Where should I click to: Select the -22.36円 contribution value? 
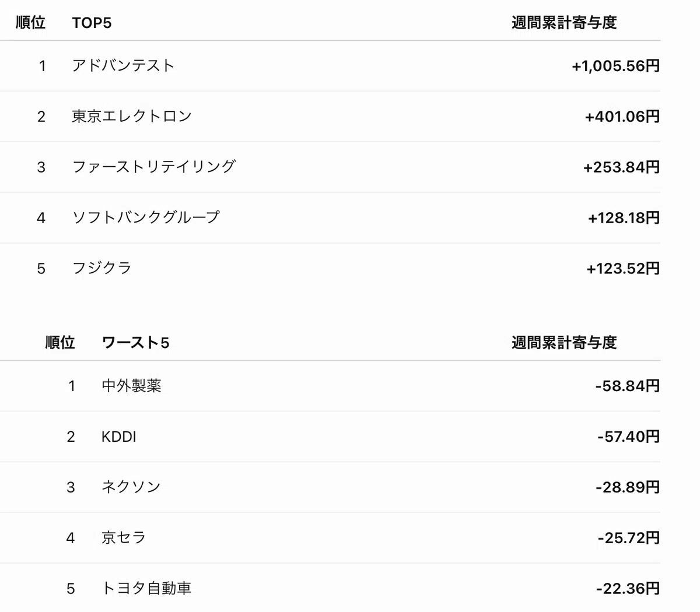(x=628, y=589)
